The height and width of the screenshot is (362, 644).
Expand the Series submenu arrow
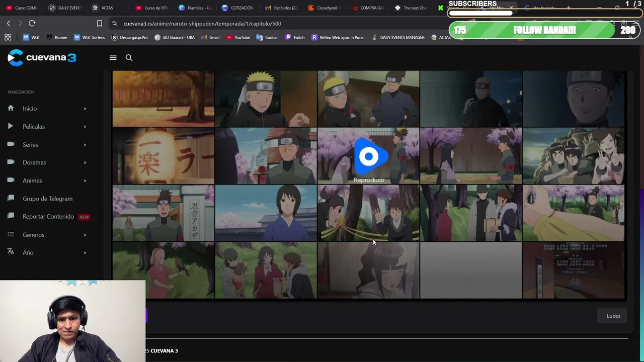(x=85, y=145)
